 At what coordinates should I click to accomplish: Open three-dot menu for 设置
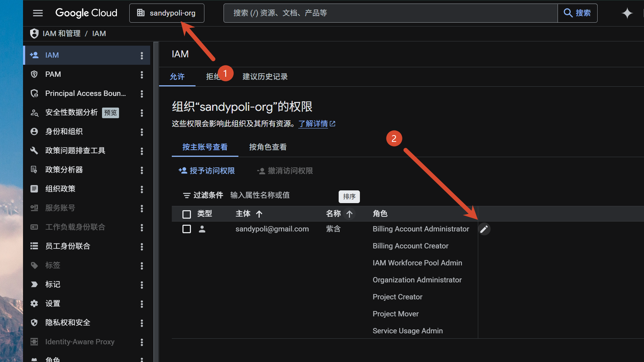142,304
